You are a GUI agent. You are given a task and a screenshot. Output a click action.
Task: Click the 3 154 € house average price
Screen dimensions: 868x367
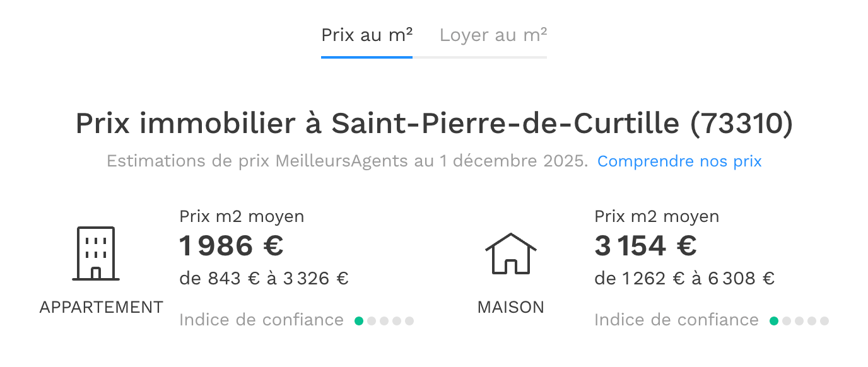coord(645,246)
